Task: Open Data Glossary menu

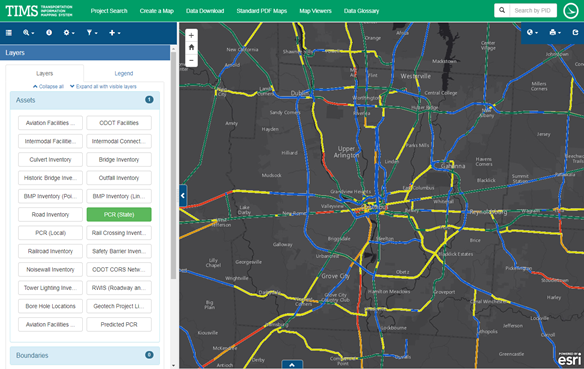Action: click(x=361, y=11)
